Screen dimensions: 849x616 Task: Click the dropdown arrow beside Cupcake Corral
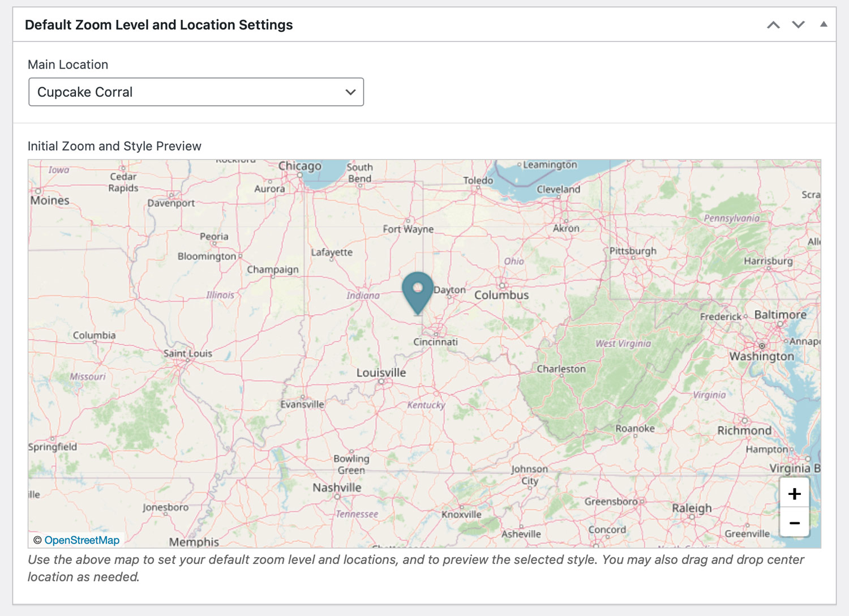coord(350,92)
